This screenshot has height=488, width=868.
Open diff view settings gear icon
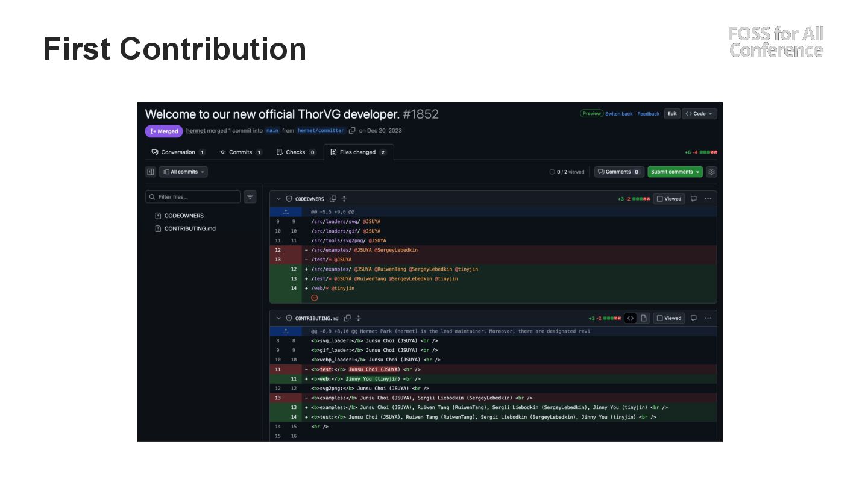coord(711,172)
